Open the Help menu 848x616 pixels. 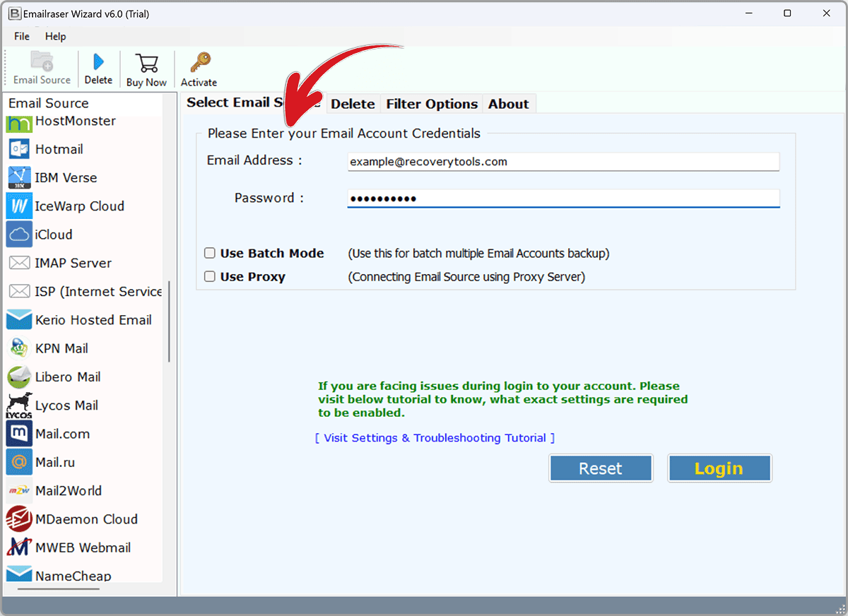(56, 36)
